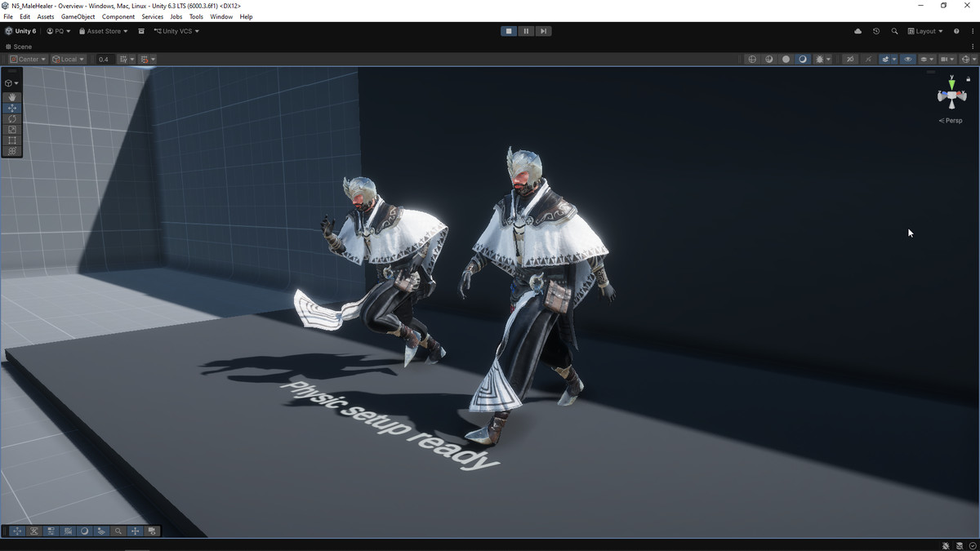Viewport: 980px width, 551px height.
Task: Click the grid snap value field 0.4
Action: pyautogui.click(x=104, y=59)
